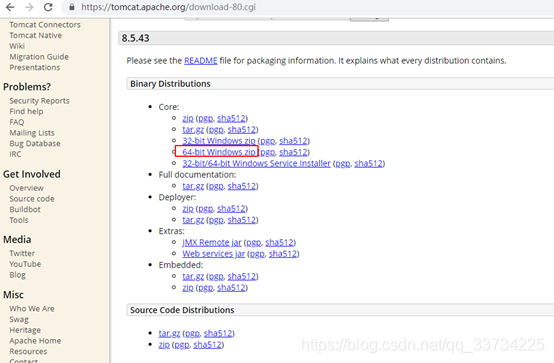
Task: Go forward using the browser forward arrow
Action: click(29, 7)
